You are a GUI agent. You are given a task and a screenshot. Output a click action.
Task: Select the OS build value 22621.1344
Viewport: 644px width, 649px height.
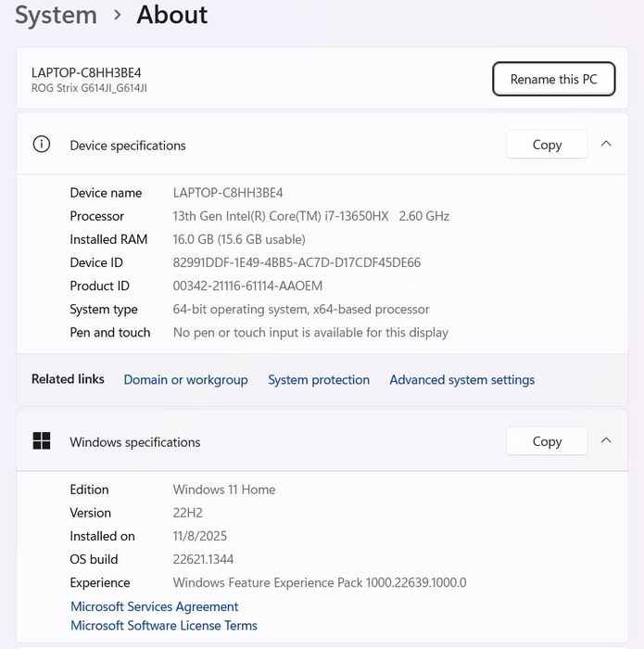click(x=203, y=559)
